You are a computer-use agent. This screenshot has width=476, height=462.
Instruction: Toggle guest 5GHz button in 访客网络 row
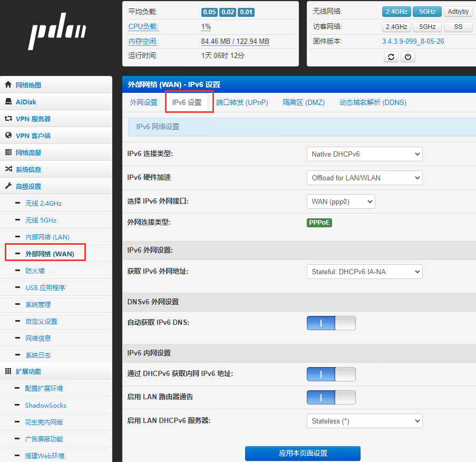(427, 27)
